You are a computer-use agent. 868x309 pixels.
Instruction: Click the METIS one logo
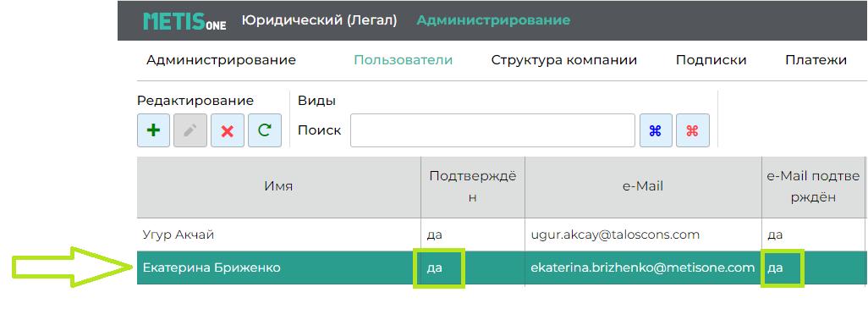click(185, 21)
